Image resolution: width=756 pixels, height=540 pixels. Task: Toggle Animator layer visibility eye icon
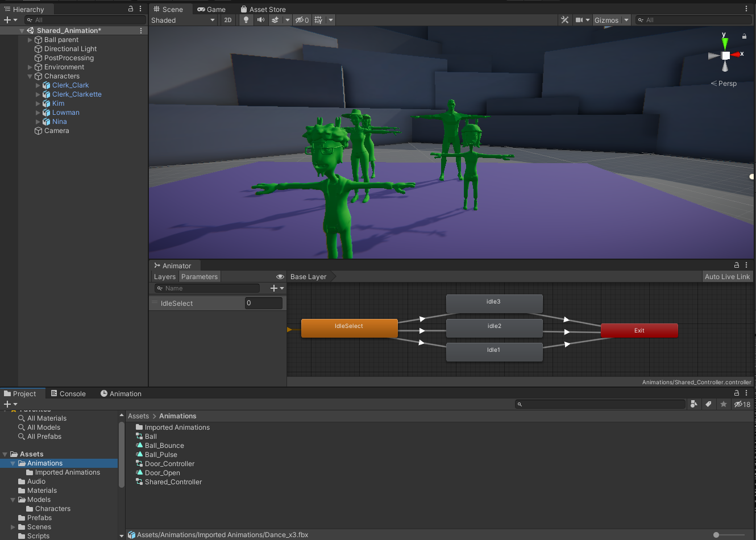pos(280,277)
